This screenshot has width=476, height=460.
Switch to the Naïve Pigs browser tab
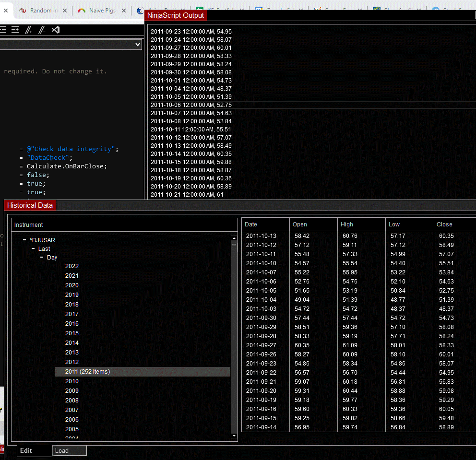(x=102, y=11)
